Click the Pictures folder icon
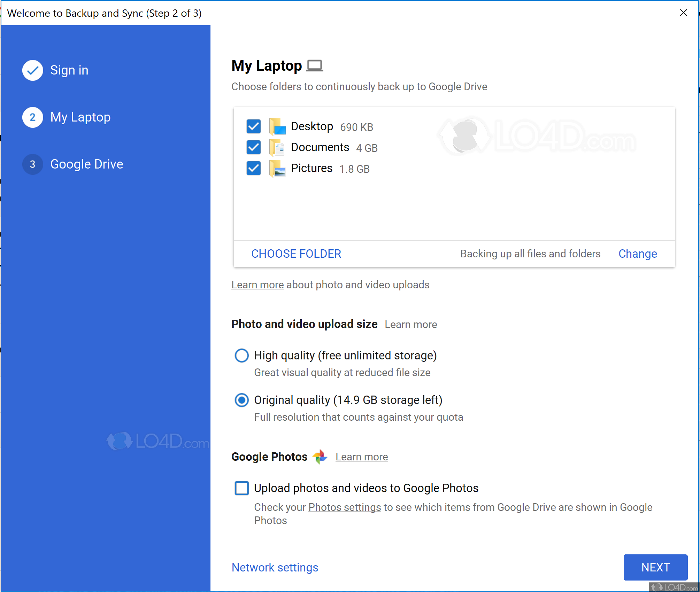Screen dimensions: 700x592 pyautogui.click(x=277, y=168)
